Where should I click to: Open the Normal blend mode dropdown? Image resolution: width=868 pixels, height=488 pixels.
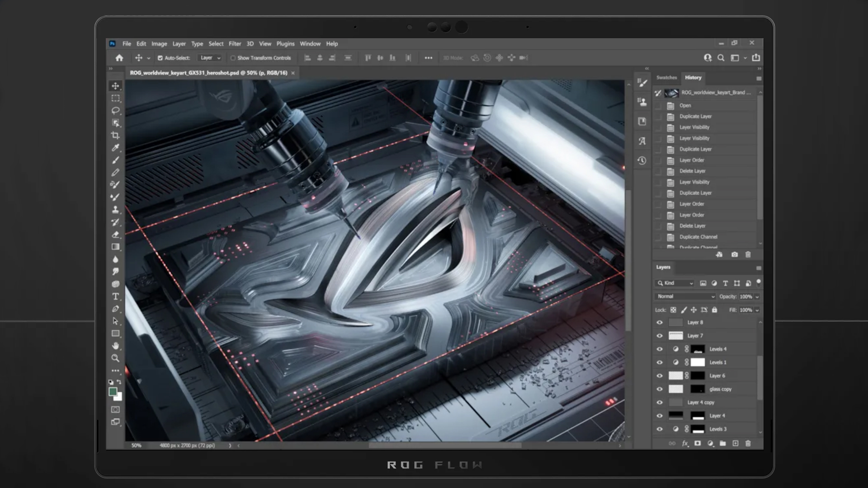(685, 296)
